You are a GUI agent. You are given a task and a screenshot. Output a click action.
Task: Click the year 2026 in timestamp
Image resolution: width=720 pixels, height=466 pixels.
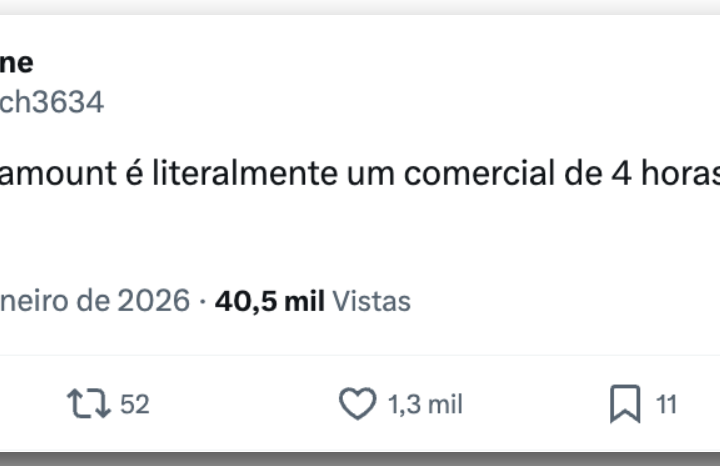152,301
